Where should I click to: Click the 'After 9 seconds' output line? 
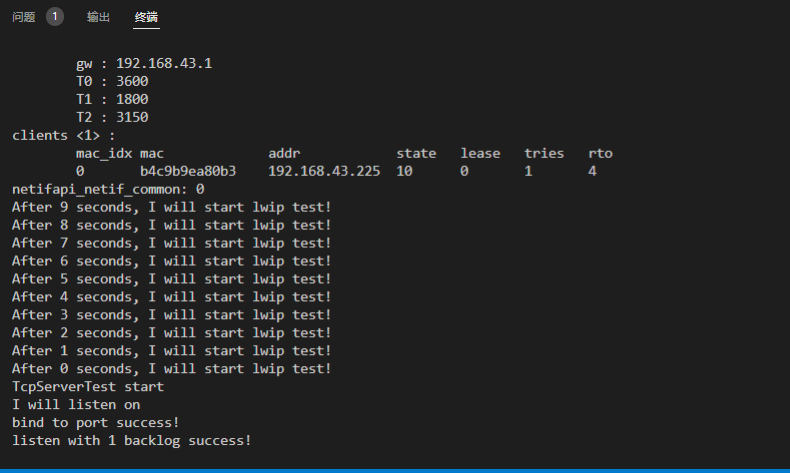pyautogui.click(x=171, y=207)
